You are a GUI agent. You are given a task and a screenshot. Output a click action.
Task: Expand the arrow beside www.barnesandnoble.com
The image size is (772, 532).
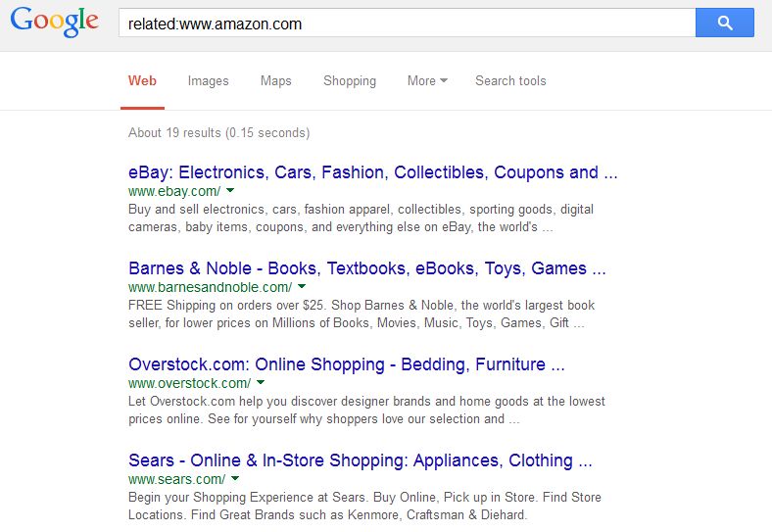302,286
